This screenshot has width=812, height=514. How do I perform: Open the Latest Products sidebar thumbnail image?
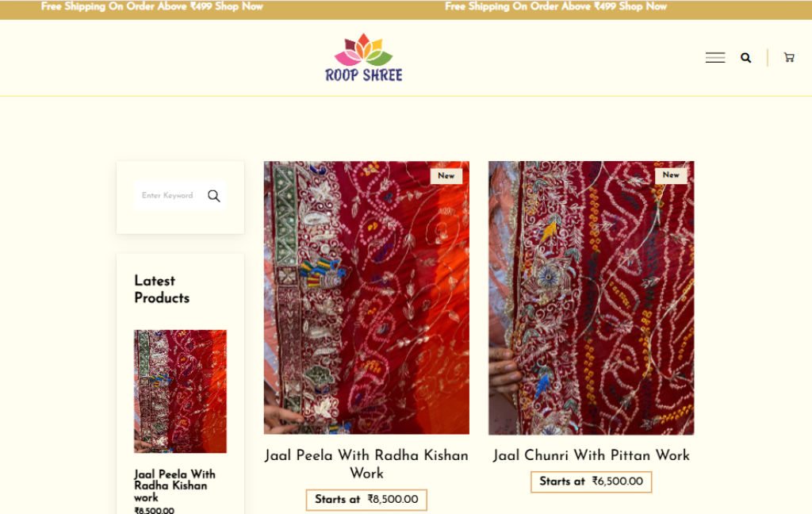[180, 391]
